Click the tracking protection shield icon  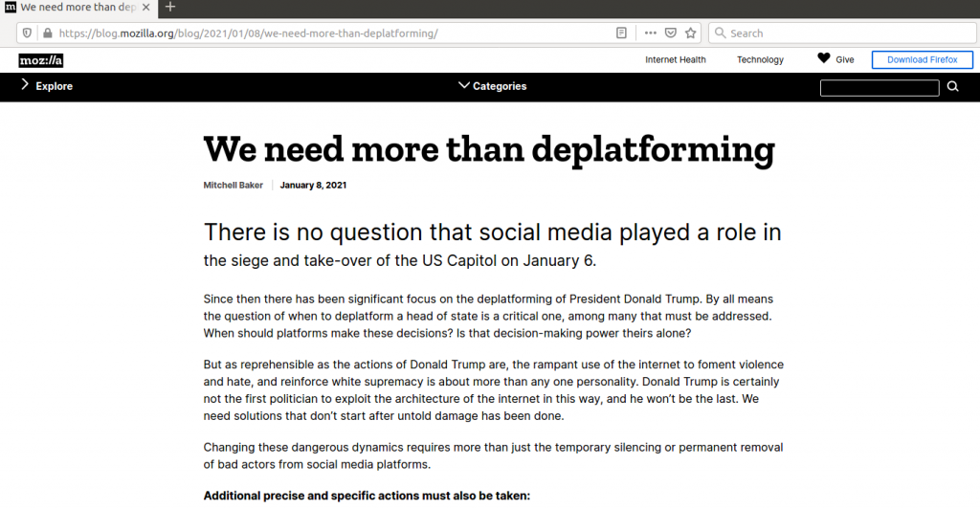coord(27,33)
